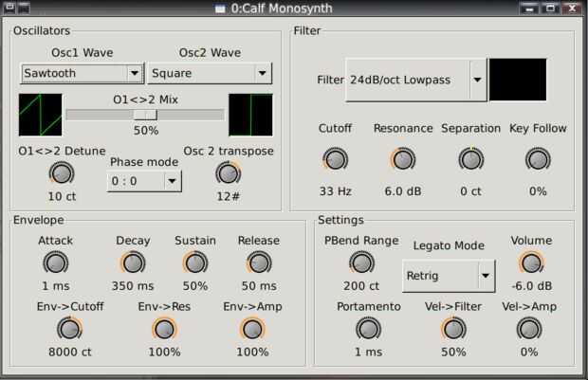The width and height of the screenshot is (588, 380).
Task: Click the Env->Res knob
Action: click(164, 329)
